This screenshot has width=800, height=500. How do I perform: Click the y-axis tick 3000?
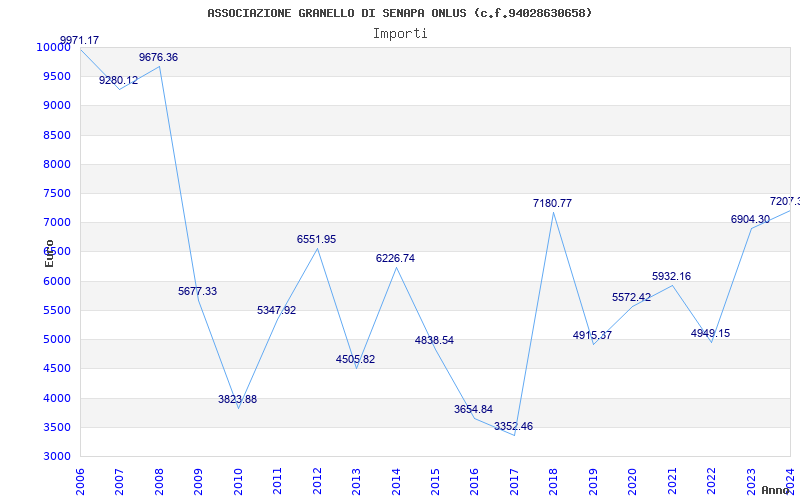pyautogui.click(x=56, y=456)
